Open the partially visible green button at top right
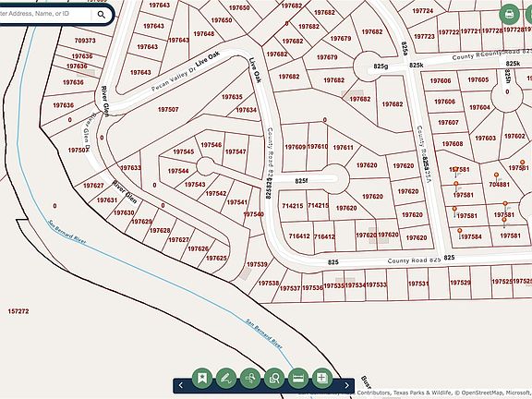 pos(528,14)
